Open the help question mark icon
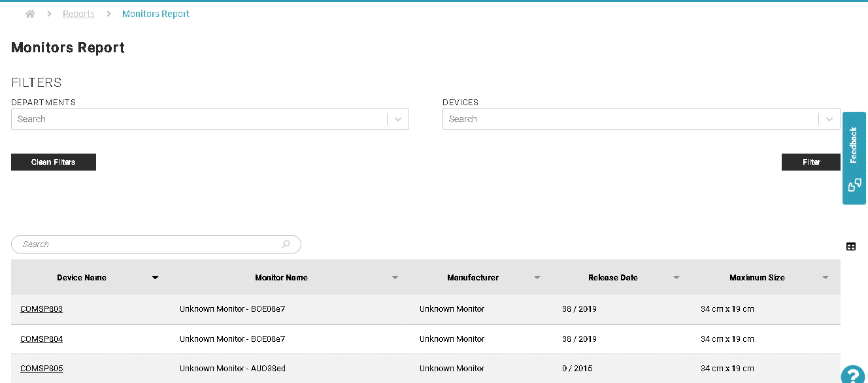Image resolution: width=868 pixels, height=383 pixels. tap(852, 374)
